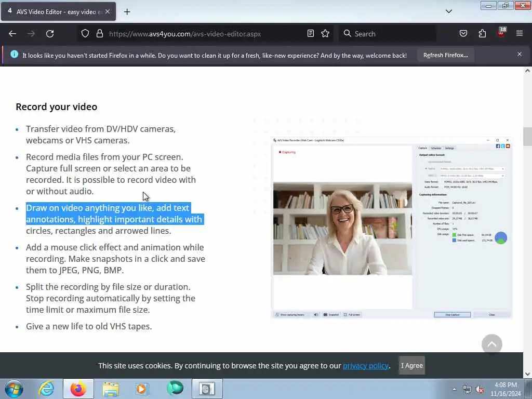Screen dimensions: 532x399
Task: Click the red extension badge showing 38
Action: 501,32
